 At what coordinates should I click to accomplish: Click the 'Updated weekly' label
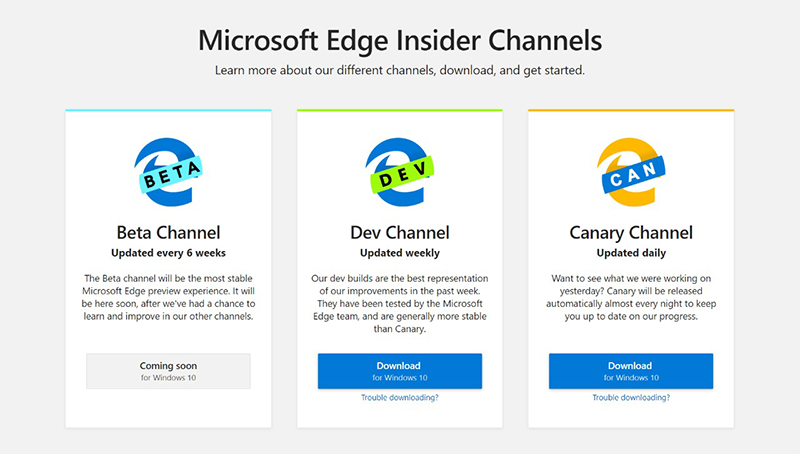(x=399, y=253)
